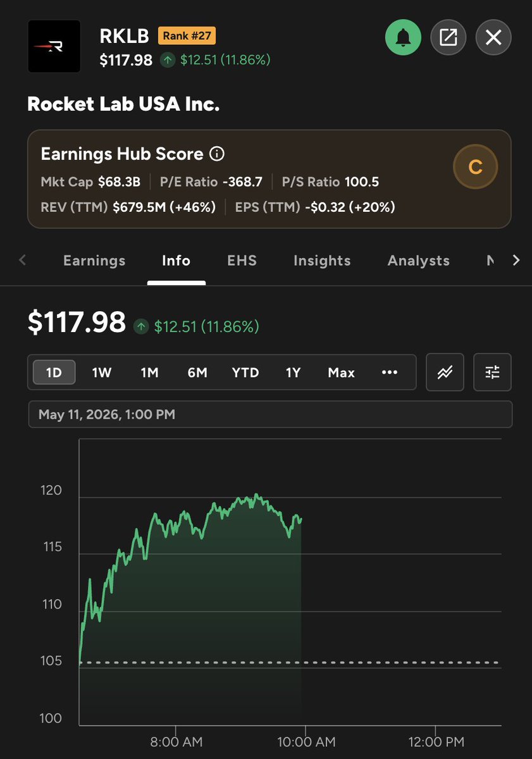532x759 pixels.
Task: Select the Info tab
Action: click(176, 261)
